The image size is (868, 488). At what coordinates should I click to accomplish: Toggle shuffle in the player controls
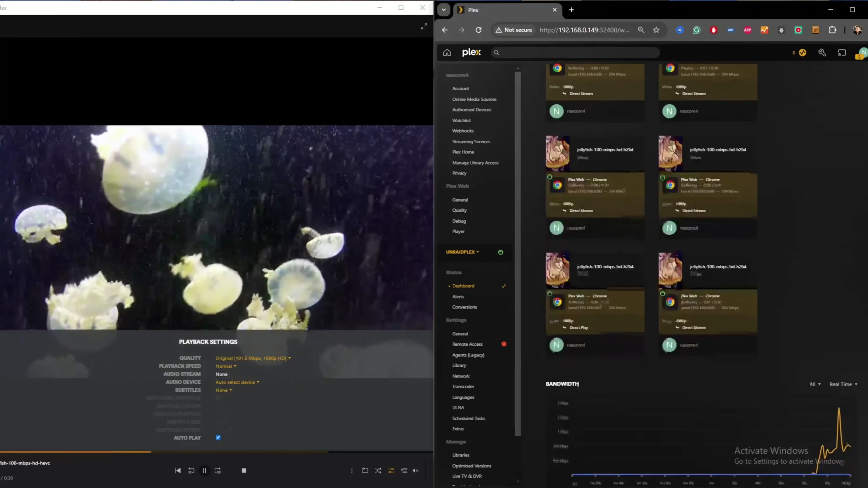[x=378, y=470]
